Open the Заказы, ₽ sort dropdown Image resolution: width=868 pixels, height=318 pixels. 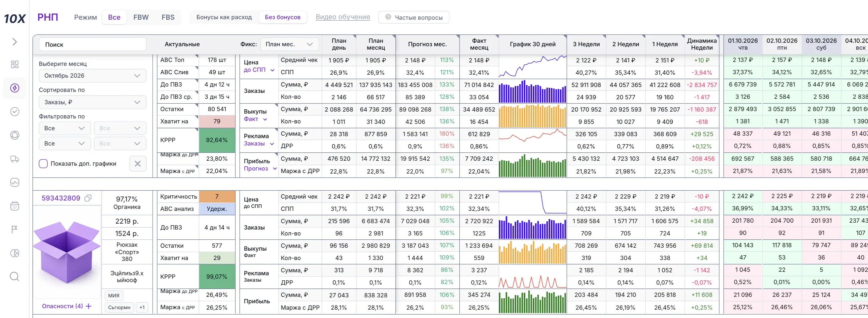click(93, 102)
